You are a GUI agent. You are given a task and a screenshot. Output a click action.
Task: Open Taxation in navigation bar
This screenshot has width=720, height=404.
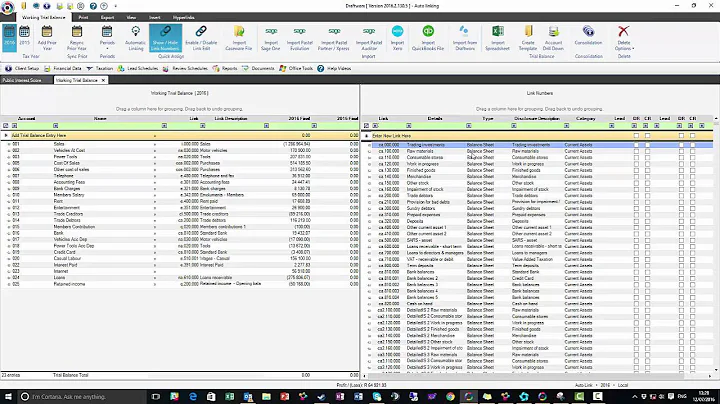point(100,68)
